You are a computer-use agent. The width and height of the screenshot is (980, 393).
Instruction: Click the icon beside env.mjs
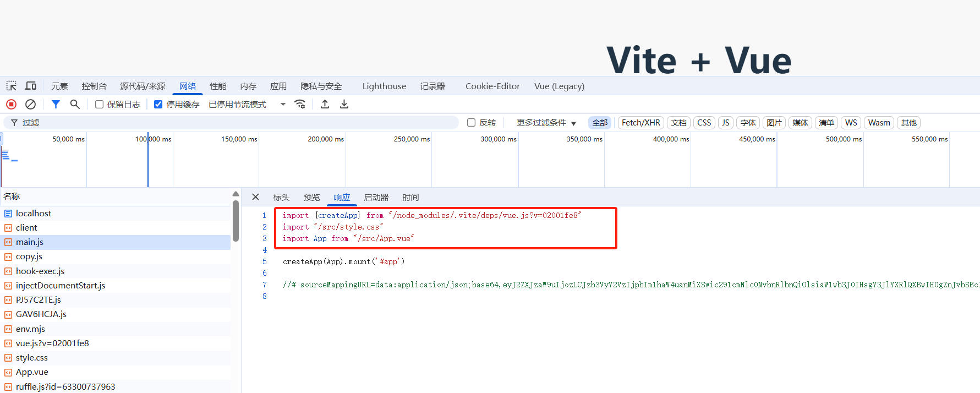8,329
